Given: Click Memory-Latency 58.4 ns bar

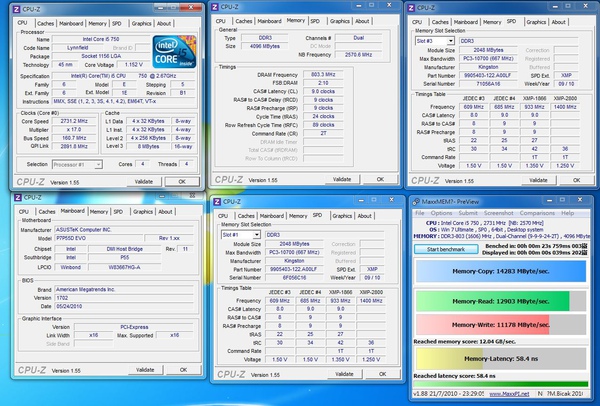Looking at the screenshot, I should coord(501,359).
